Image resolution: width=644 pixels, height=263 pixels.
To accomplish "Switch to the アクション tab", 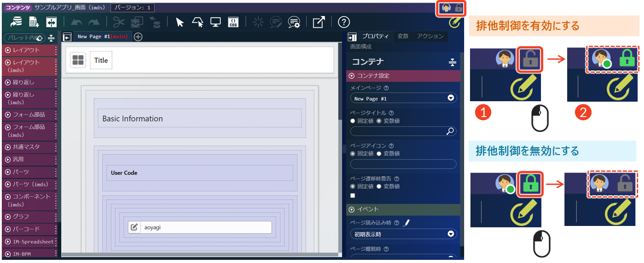I will tap(430, 36).
